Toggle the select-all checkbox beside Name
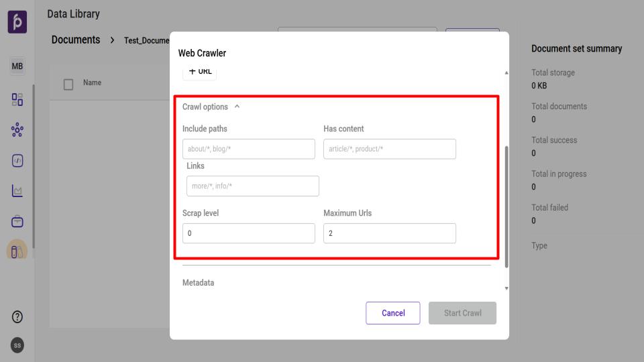Viewport: 644px width, 362px height. pyautogui.click(x=68, y=84)
